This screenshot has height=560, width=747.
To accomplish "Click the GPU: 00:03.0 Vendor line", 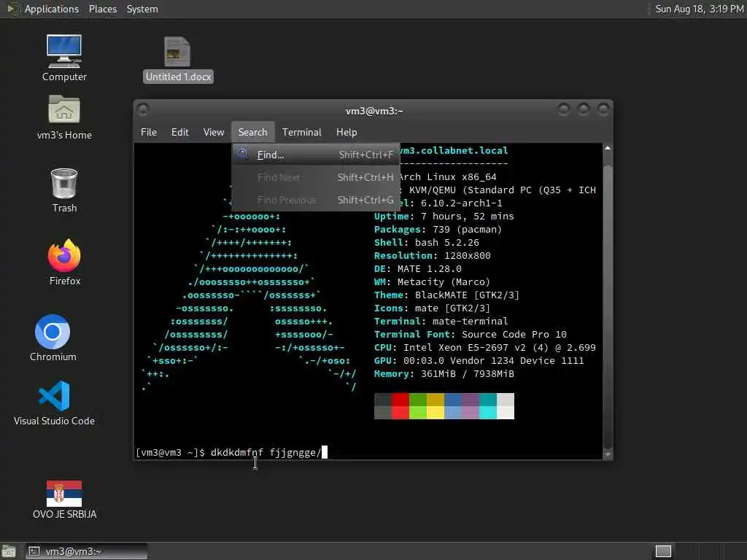I will (479, 360).
